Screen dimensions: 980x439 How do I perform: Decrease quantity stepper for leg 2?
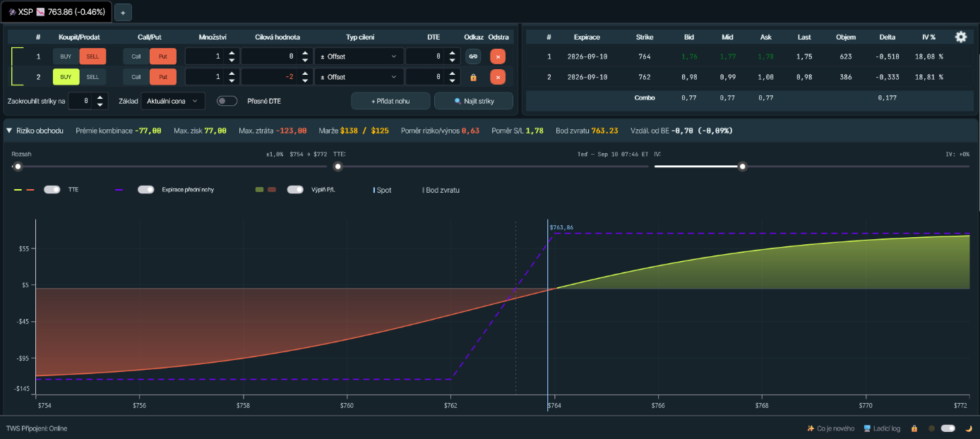tap(232, 80)
